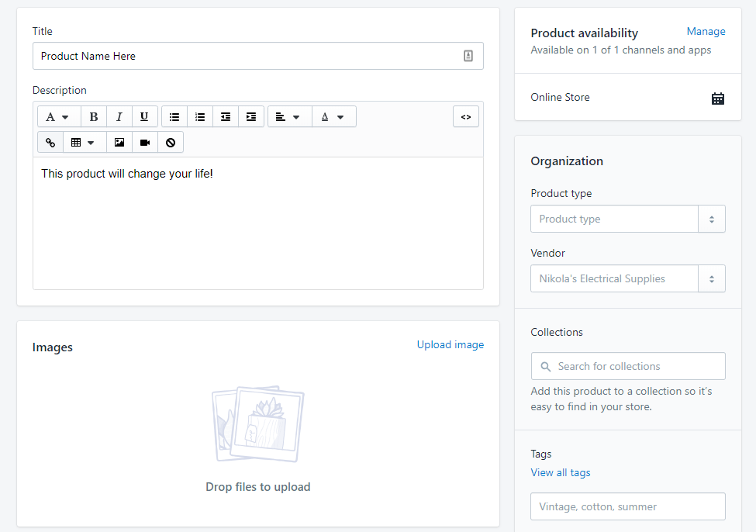Show HTML view with code button
The width and height of the screenshot is (756, 532).
(x=466, y=117)
